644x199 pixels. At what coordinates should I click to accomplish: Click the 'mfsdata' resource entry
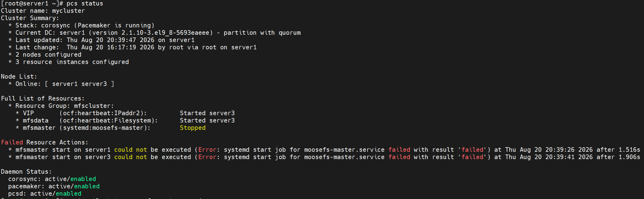click(x=36, y=121)
